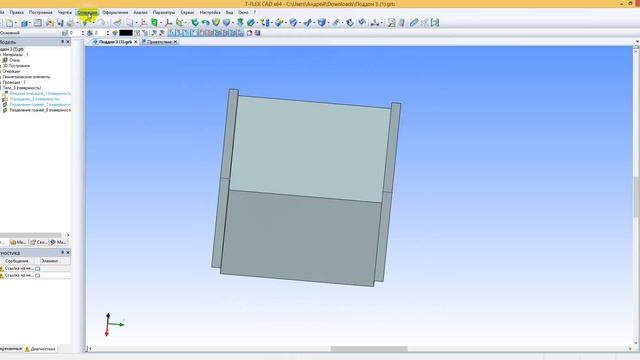Close the Поддон 3 (1).grb tab
The height and width of the screenshot is (360, 640).
tap(136, 42)
